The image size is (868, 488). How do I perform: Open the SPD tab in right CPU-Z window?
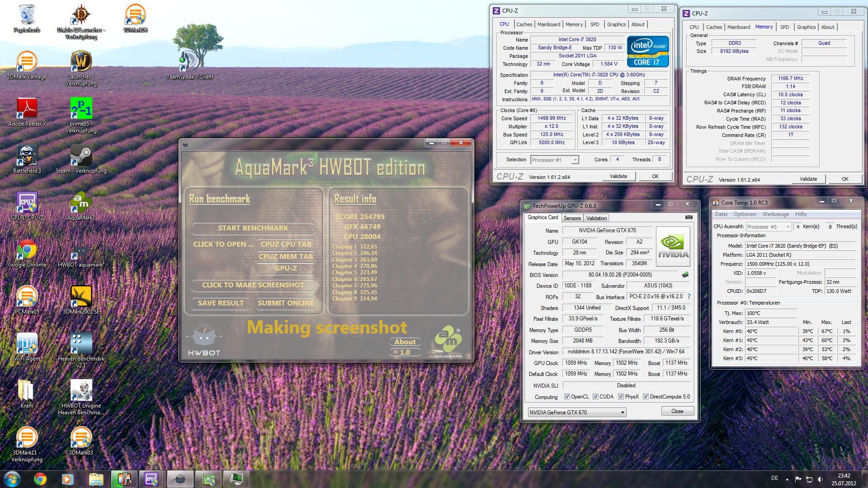click(784, 27)
